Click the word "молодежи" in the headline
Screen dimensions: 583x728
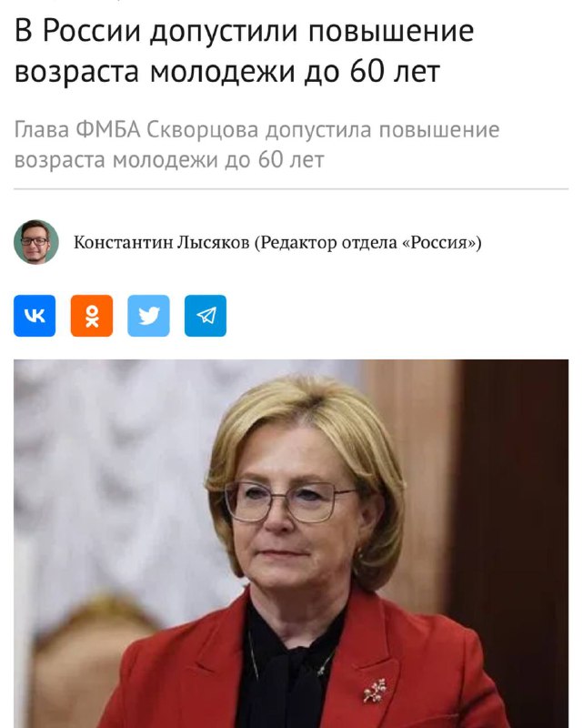(x=222, y=72)
